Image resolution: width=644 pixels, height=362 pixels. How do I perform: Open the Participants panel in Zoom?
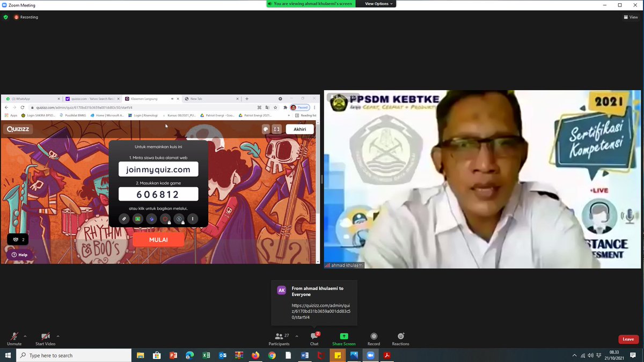[x=279, y=338]
